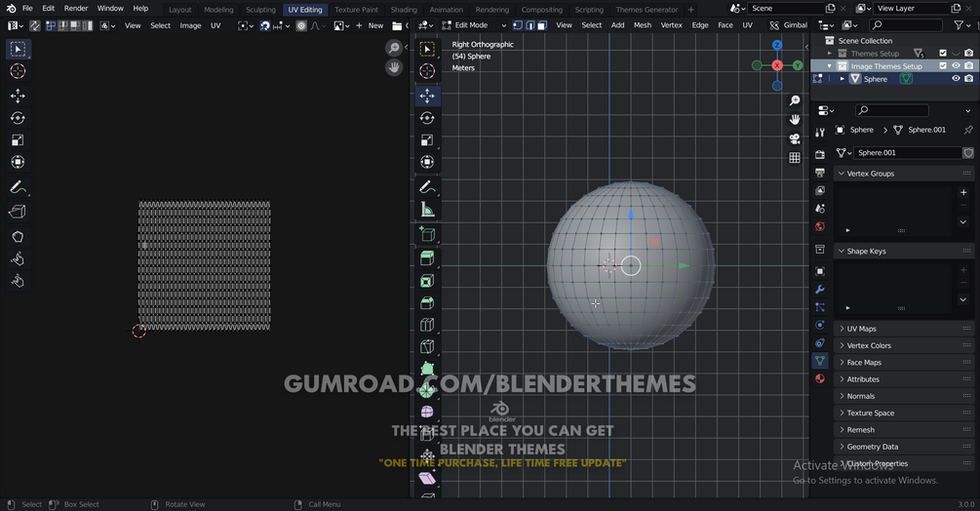
Task: Open the Tool properties tab
Action: (x=820, y=133)
